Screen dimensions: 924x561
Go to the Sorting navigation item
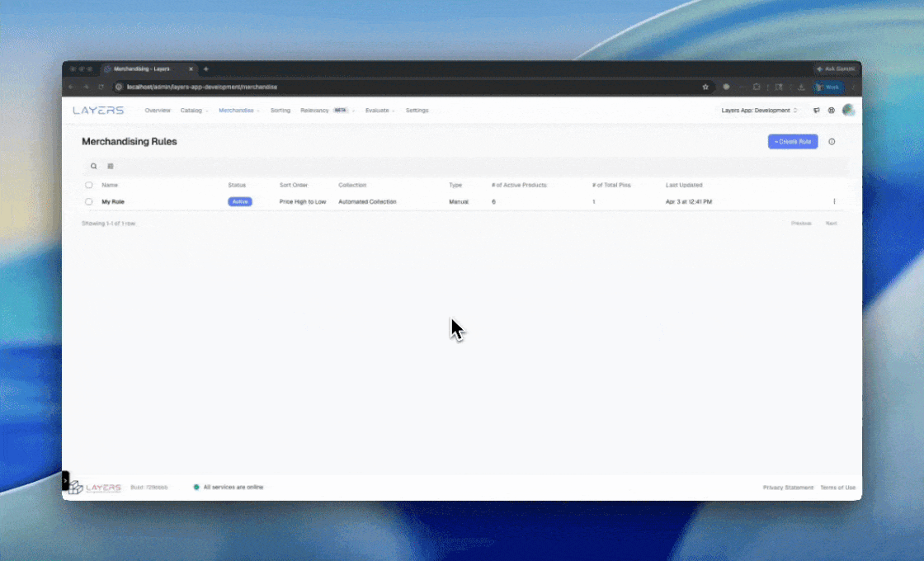click(x=280, y=110)
